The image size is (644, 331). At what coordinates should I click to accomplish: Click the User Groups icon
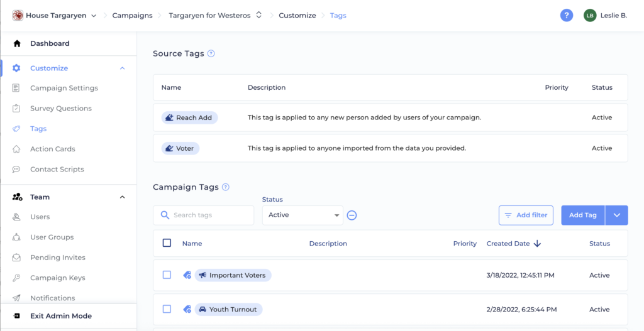16,237
